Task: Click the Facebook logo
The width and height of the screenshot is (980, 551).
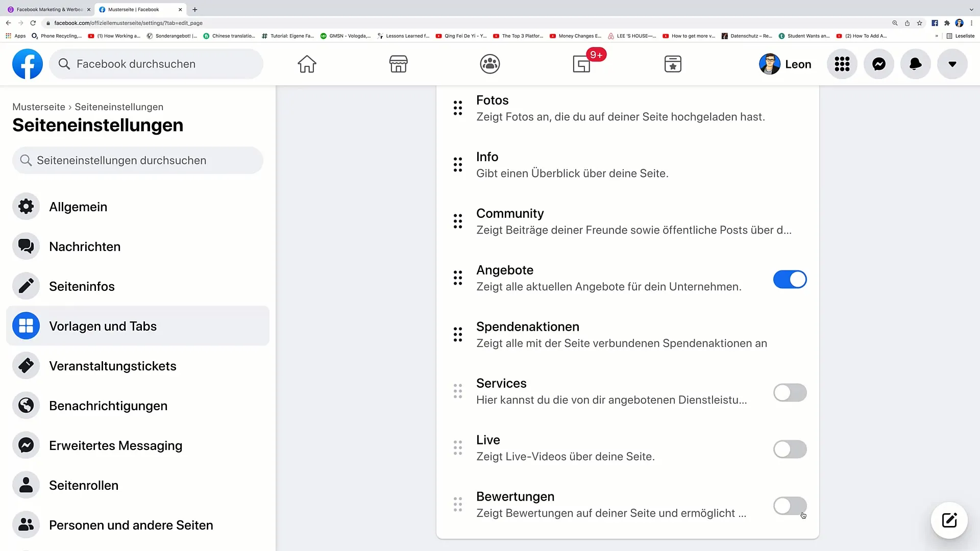Action: point(28,64)
